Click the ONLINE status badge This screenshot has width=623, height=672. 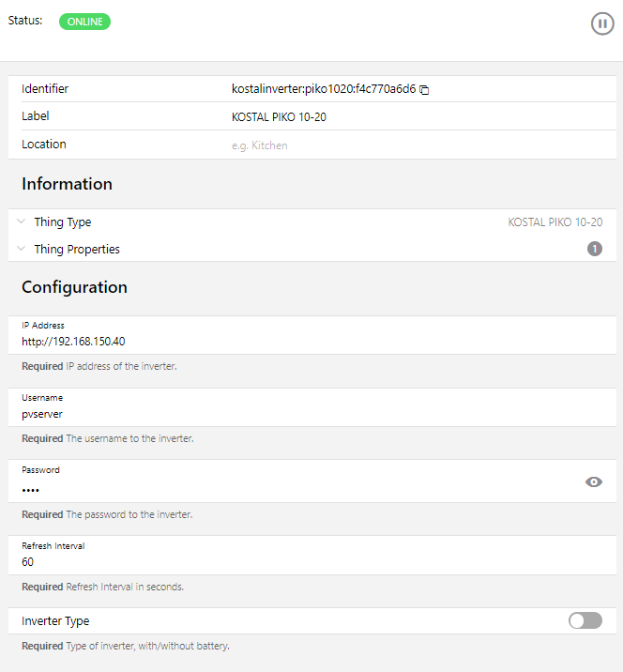click(x=84, y=22)
